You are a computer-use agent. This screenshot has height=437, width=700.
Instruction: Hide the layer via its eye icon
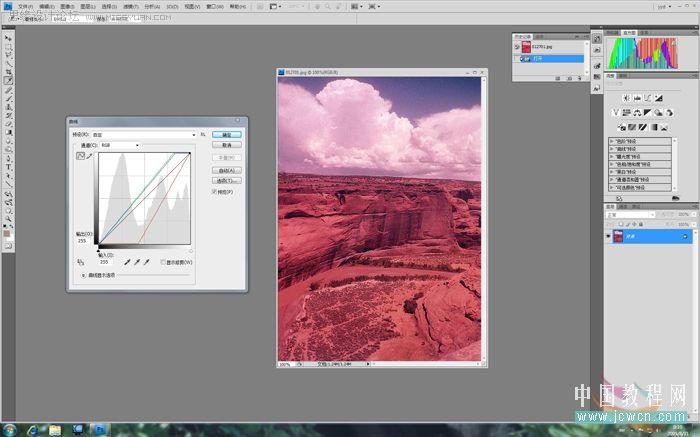click(x=608, y=236)
